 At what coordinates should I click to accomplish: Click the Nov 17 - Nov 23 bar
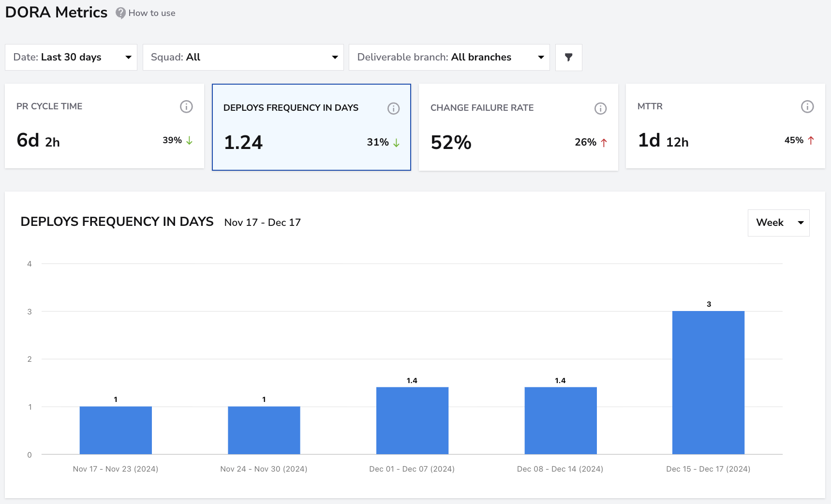[116, 430]
